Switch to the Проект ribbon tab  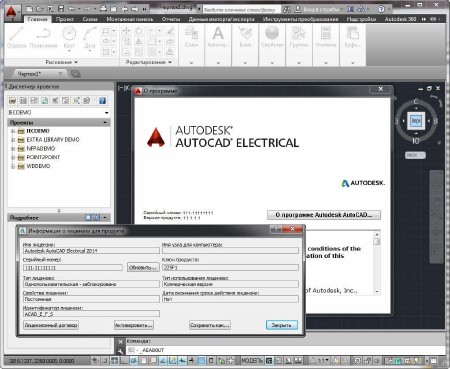(x=65, y=19)
